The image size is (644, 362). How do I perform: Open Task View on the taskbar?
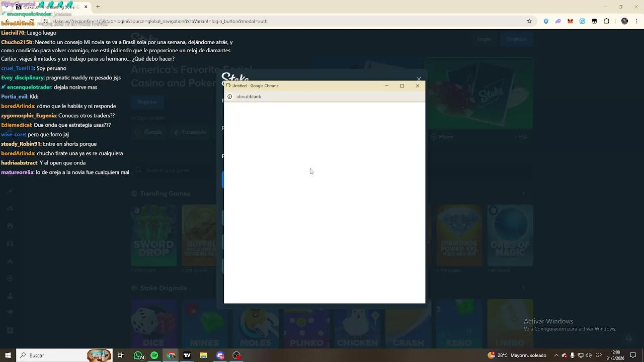point(121,355)
